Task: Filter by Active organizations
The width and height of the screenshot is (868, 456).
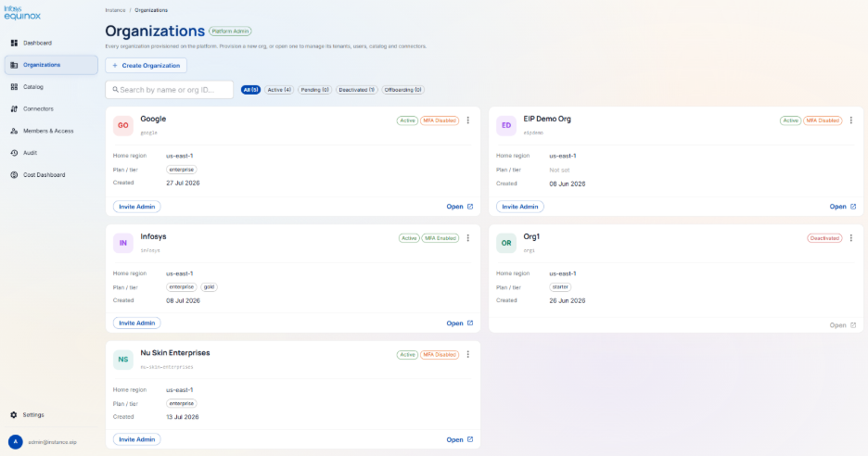Action: (279, 90)
